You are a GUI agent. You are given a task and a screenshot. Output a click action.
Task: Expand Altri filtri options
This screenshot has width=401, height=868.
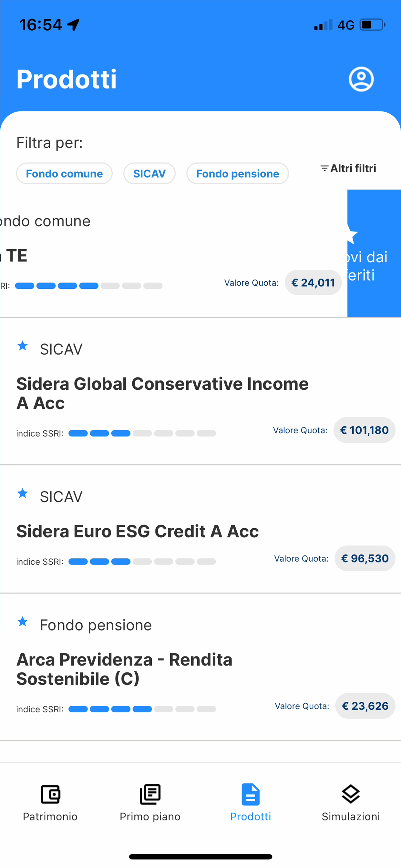point(353,168)
